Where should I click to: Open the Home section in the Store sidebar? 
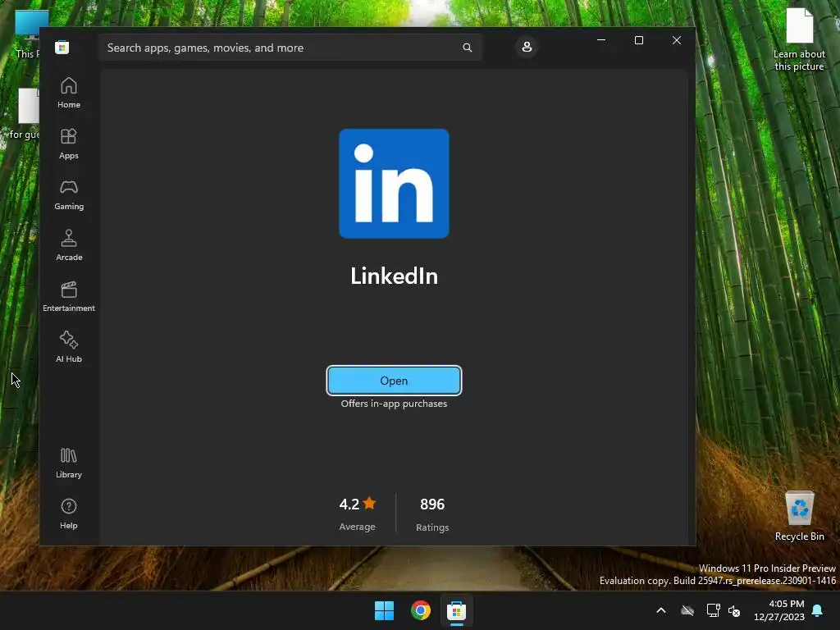coord(69,94)
